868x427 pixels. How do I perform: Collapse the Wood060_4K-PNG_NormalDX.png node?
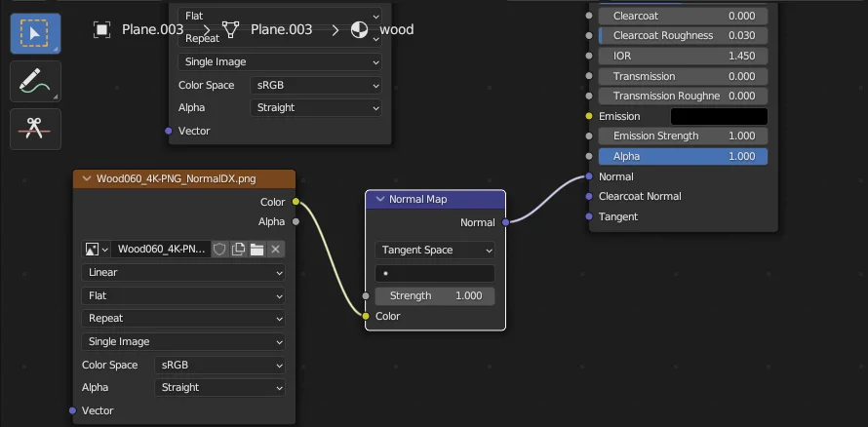click(87, 178)
